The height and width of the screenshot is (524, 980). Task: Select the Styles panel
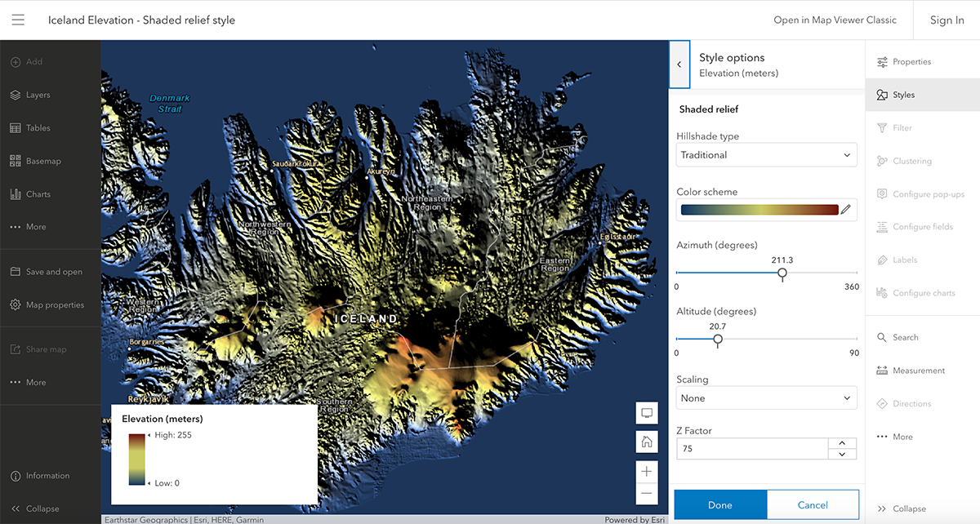coord(923,95)
